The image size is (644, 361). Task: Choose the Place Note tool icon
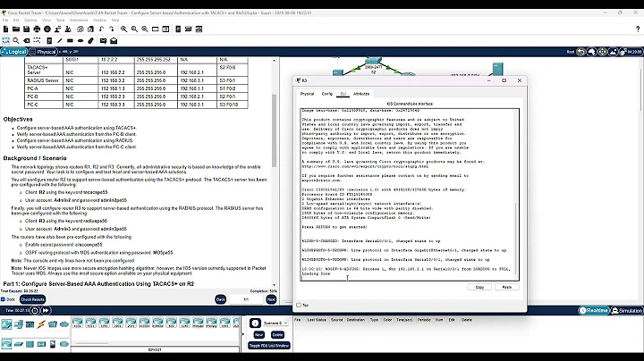(49, 40)
